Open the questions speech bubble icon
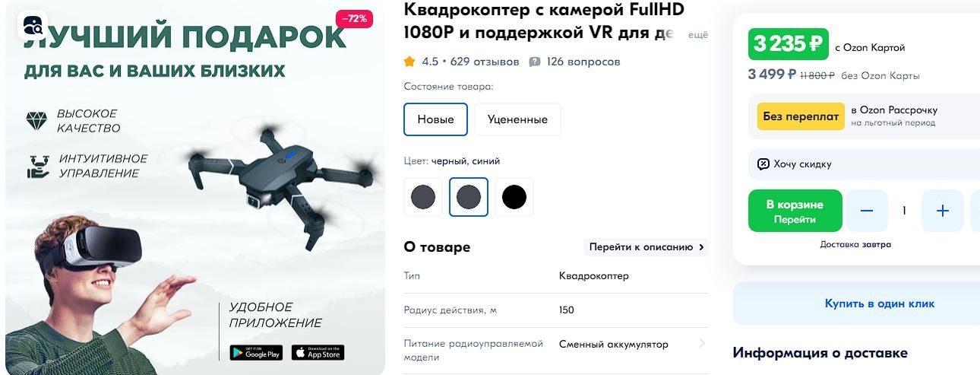Image resolution: width=980 pixels, height=375 pixels. pyautogui.click(x=535, y=62)
